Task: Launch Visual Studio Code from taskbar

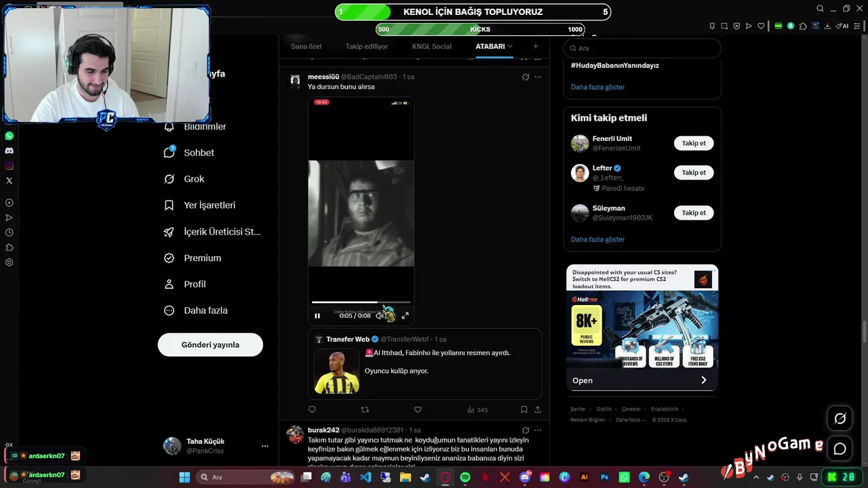Action: [366, 477]
